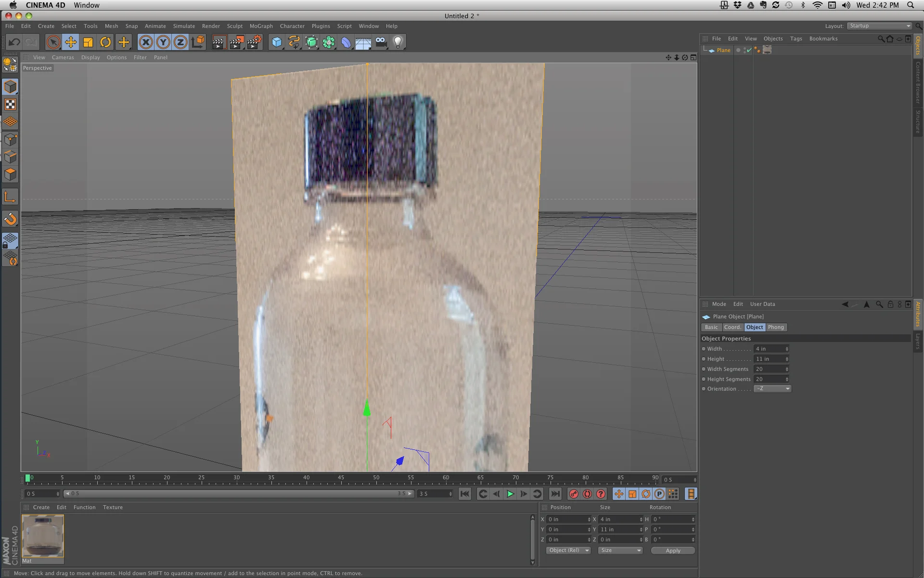Open the Layout Startup dropdown
The image size is (924, 578).
[x=879, y=26]
